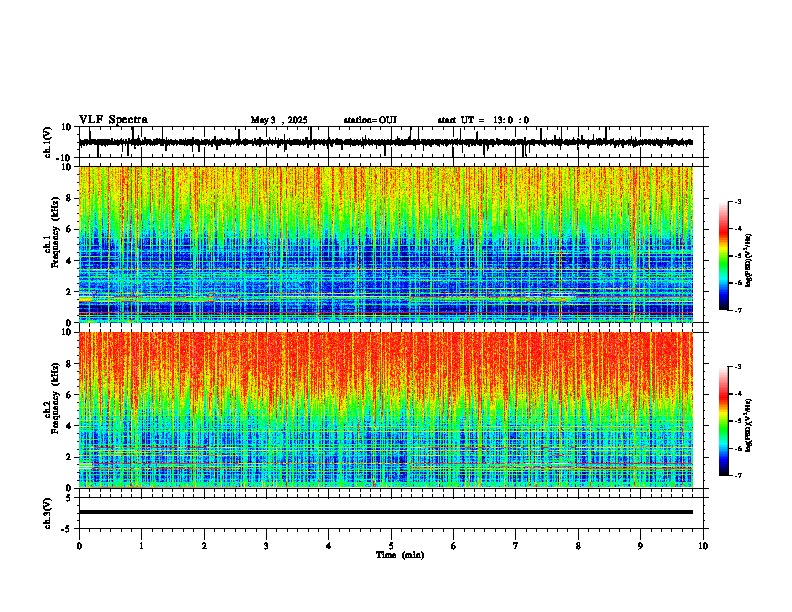Click time axis tick label "9"
The image size is (792, 612).
[x=640, y=546]
